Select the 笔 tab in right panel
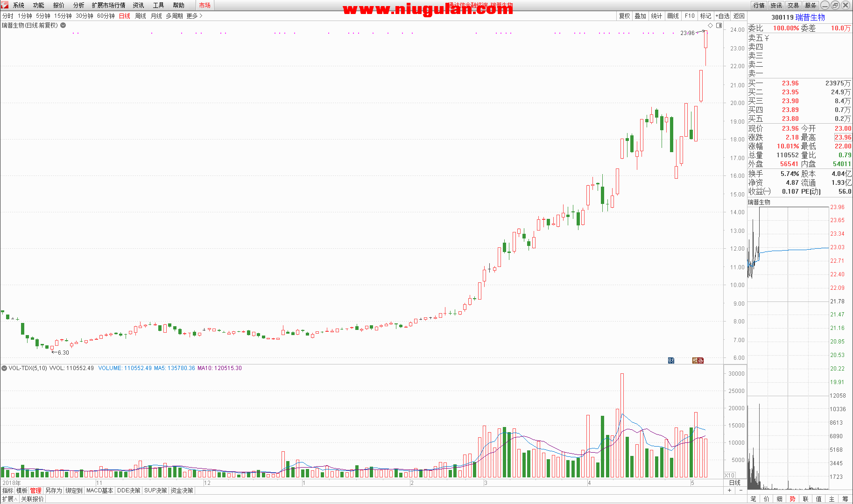This screenshot has height=504, width=853. 754,499
